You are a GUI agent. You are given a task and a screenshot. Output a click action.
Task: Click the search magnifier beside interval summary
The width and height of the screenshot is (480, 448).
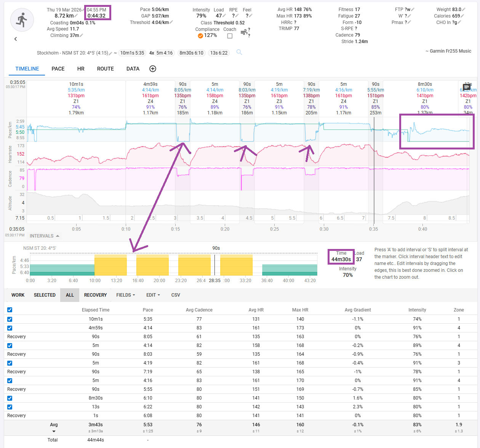[239, 52]
